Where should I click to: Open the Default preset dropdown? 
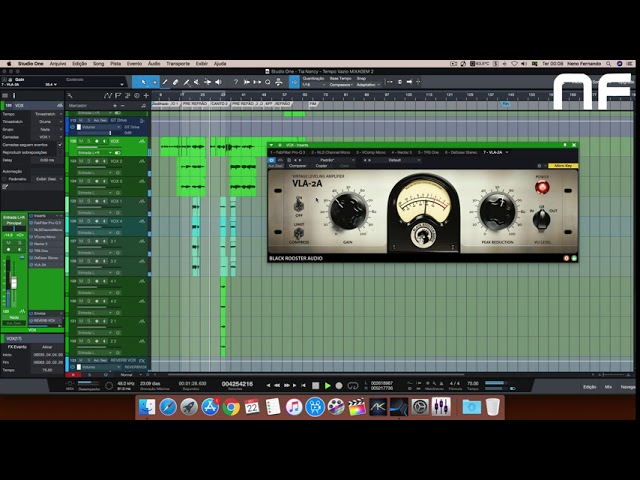pos(397,160)
